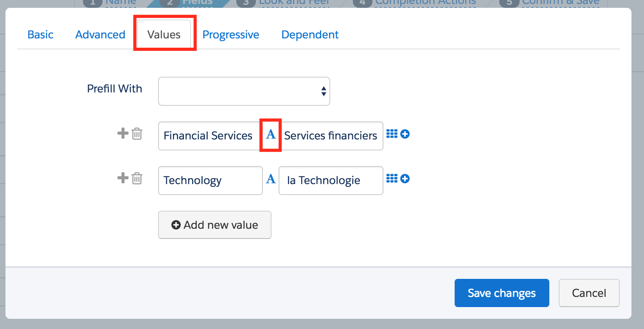Switch to the Basic tab
This screenshot has height=329, width=644.
click(40, 34)
